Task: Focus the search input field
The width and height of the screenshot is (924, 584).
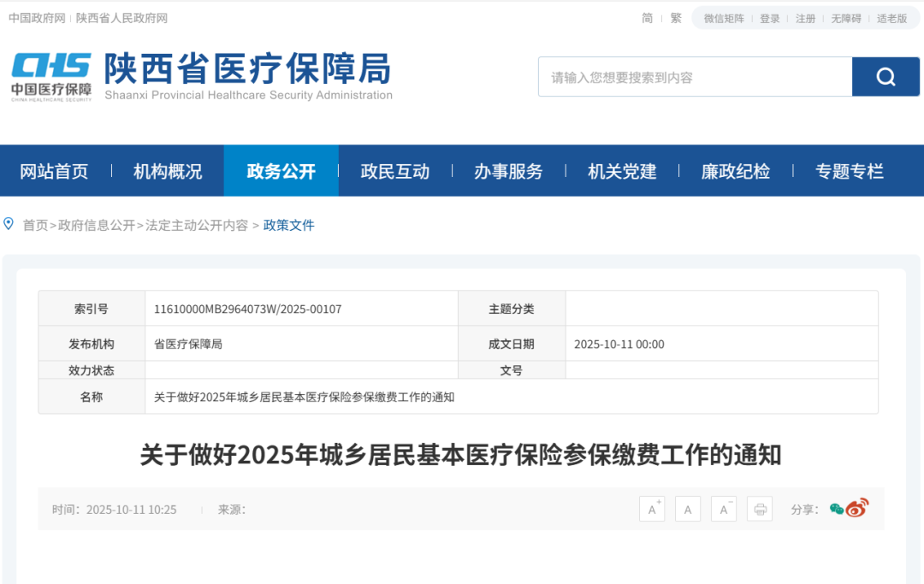Action: (695, 77)
